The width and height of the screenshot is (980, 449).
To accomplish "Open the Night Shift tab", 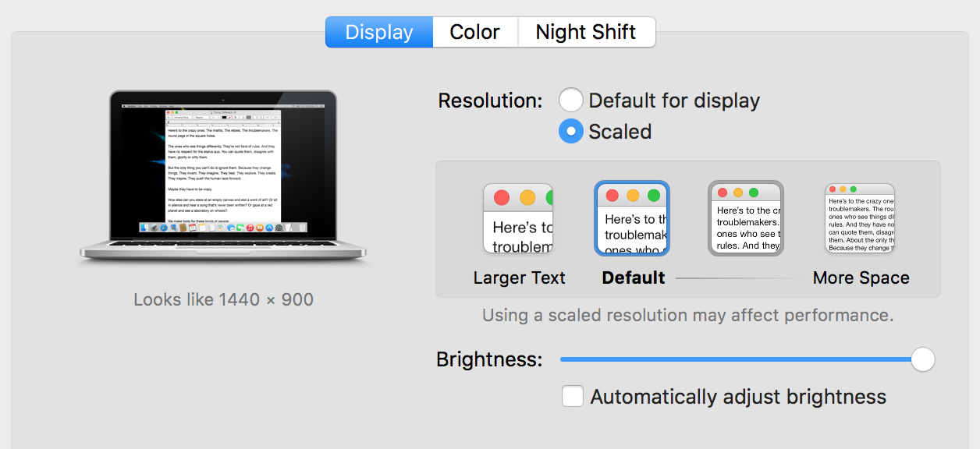I will (x=586, y=32).
